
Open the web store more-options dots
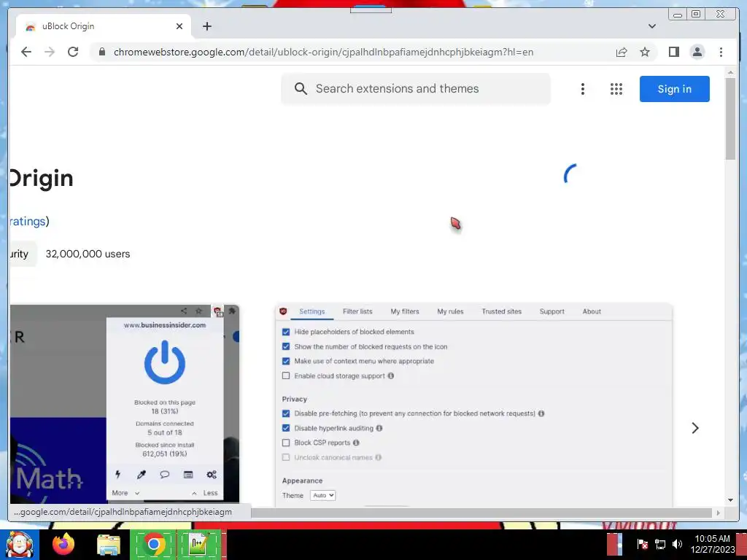[x=582, y=89]
